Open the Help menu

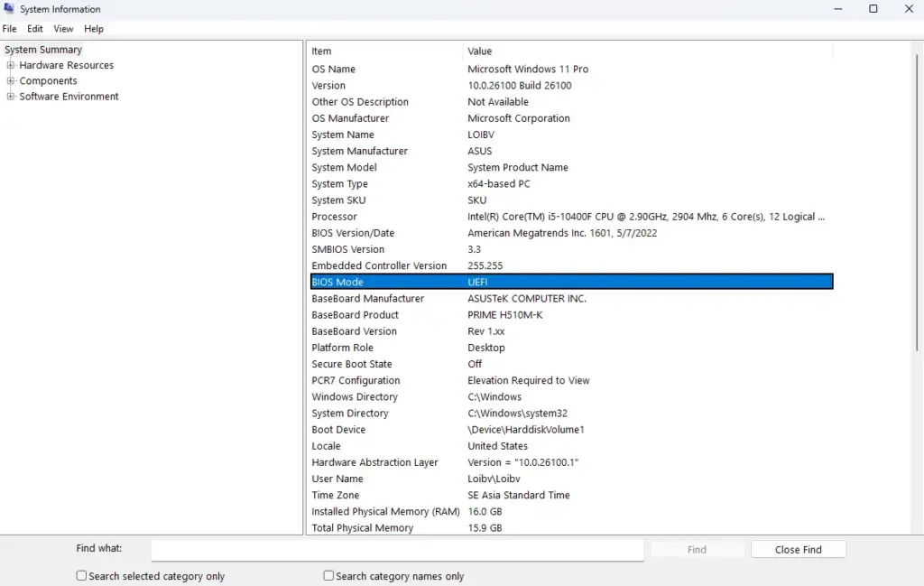[x=93, y=28]
